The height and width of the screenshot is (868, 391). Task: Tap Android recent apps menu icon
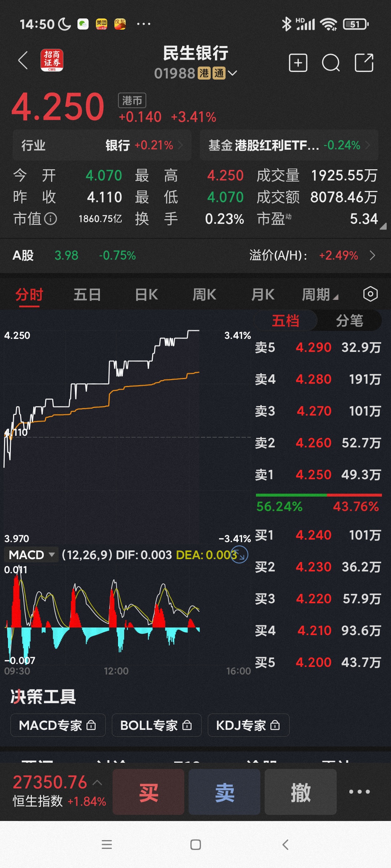tap(107, 844)
